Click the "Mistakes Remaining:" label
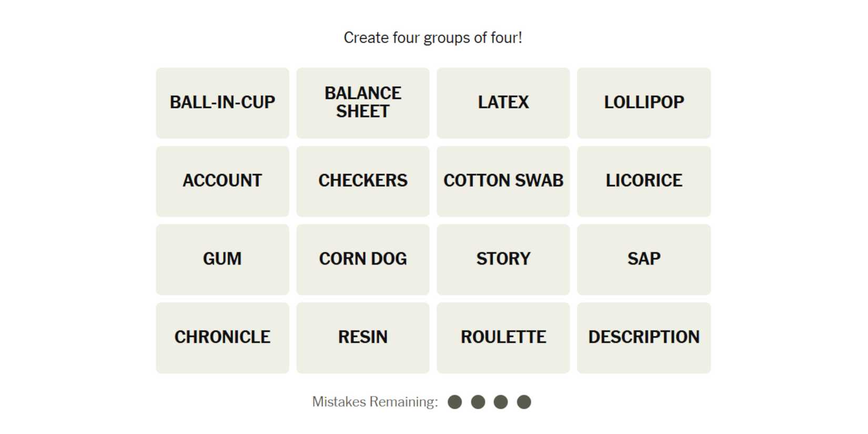The height and width of the screenshot is (434, 868). point(375,402)
